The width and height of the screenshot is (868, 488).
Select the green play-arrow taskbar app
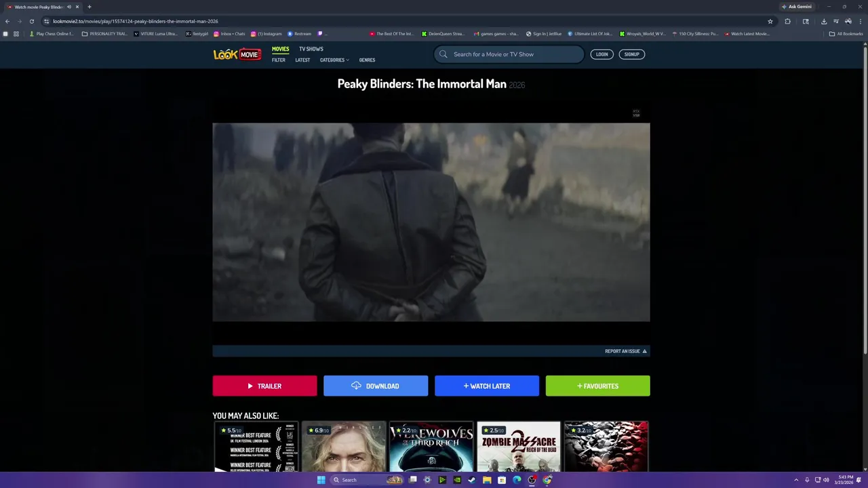click(x=442, y=480)
